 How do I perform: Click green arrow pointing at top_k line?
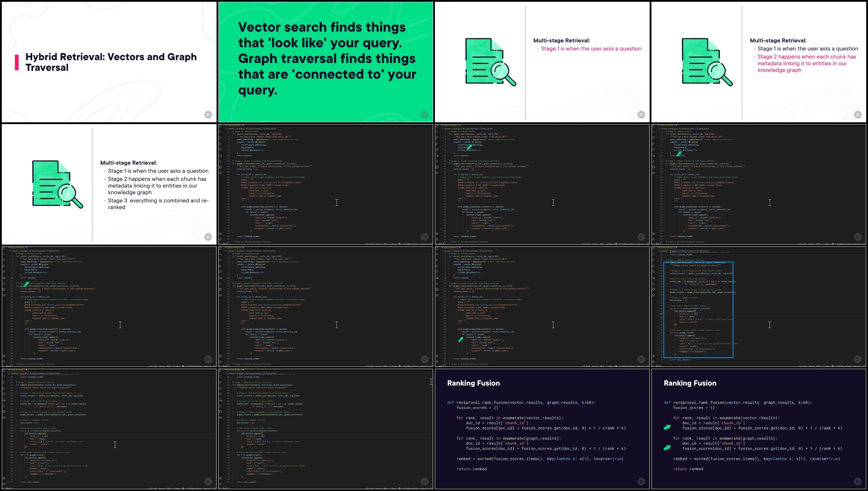(470, 147)
